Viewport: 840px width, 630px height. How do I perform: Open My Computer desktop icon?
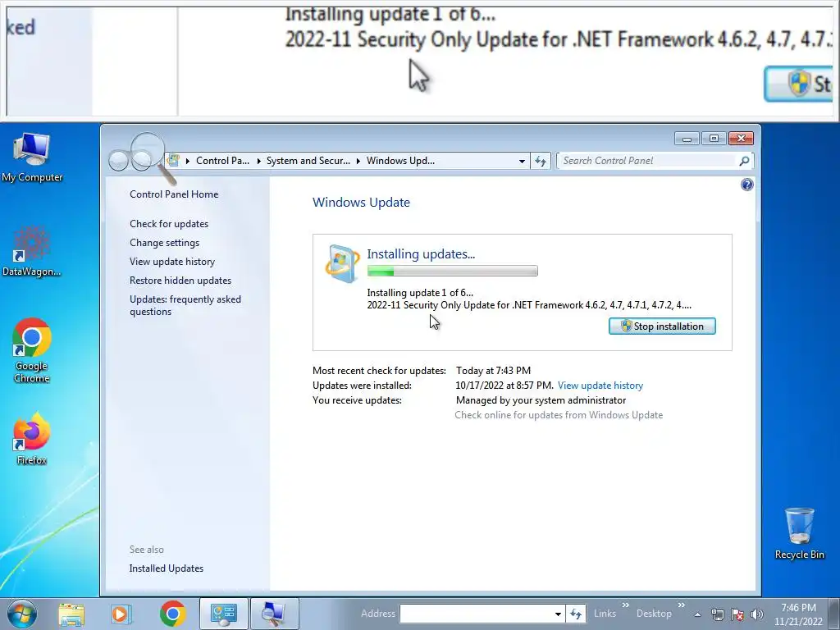tap(32, 157)
